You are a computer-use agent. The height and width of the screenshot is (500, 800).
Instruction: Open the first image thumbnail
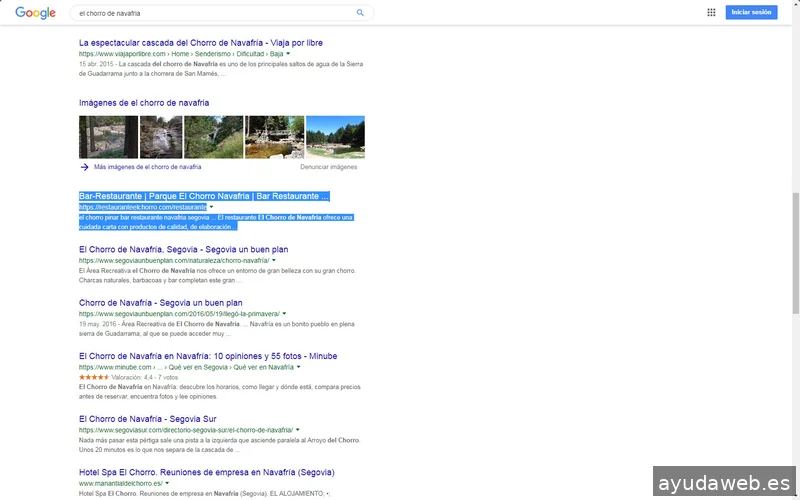pos(108,137)
